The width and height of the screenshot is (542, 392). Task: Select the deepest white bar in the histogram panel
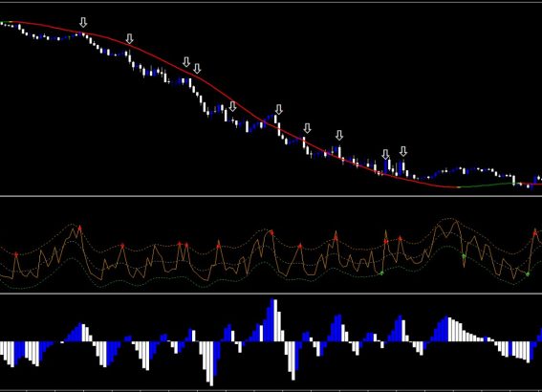pyautogui.click(x=211, y=363)
